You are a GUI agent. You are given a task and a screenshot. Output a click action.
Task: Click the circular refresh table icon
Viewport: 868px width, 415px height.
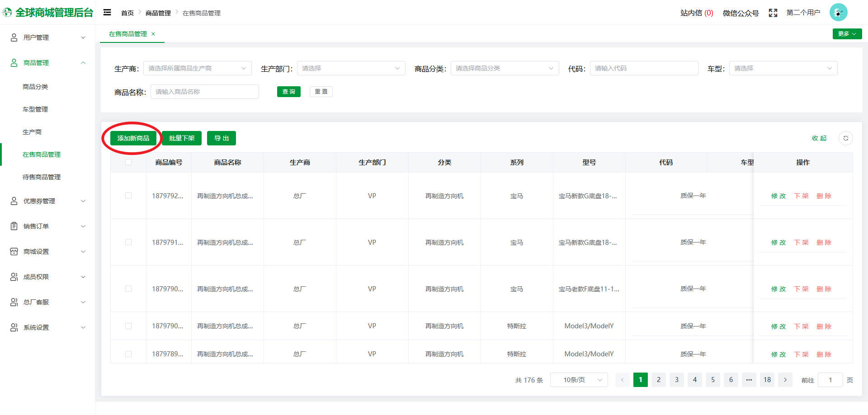(845, 138)
